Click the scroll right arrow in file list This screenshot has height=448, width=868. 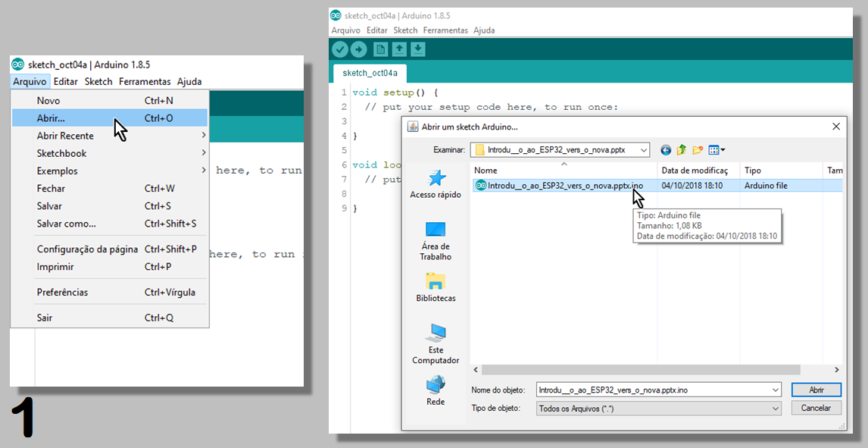click(837, 369)
